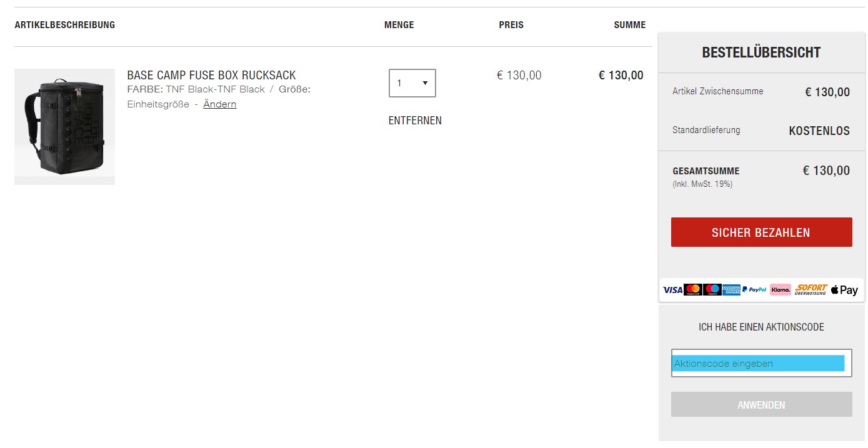Click the Apple Pay icon
The image size is (868, 448).
pyautogui.click(x=844, y=290)
